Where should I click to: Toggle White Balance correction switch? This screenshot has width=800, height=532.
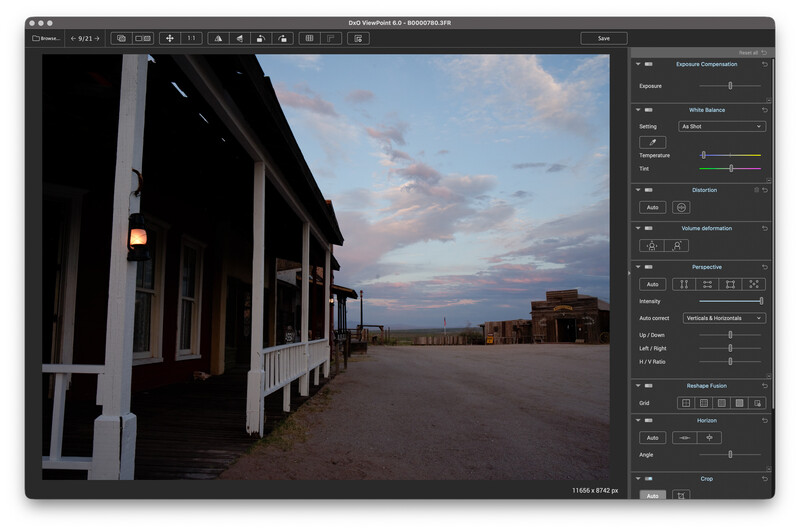[648, 110]
